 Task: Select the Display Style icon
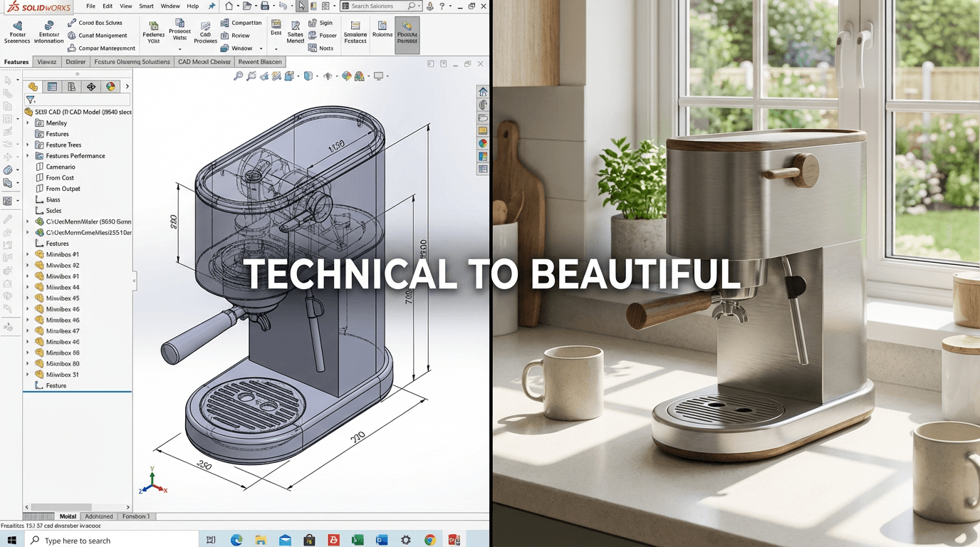tap(308, 75)
